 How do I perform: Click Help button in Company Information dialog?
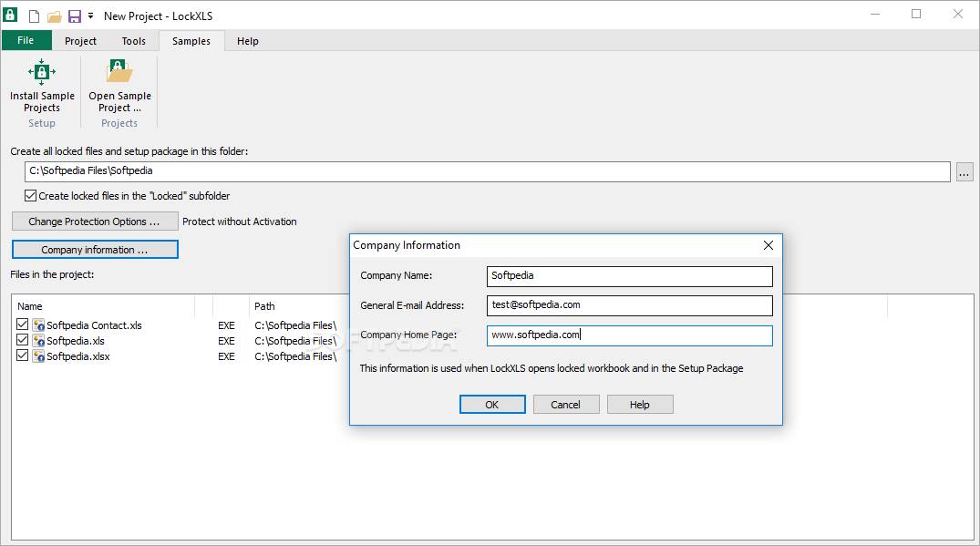pyautogui.click(x=640, y=404)
